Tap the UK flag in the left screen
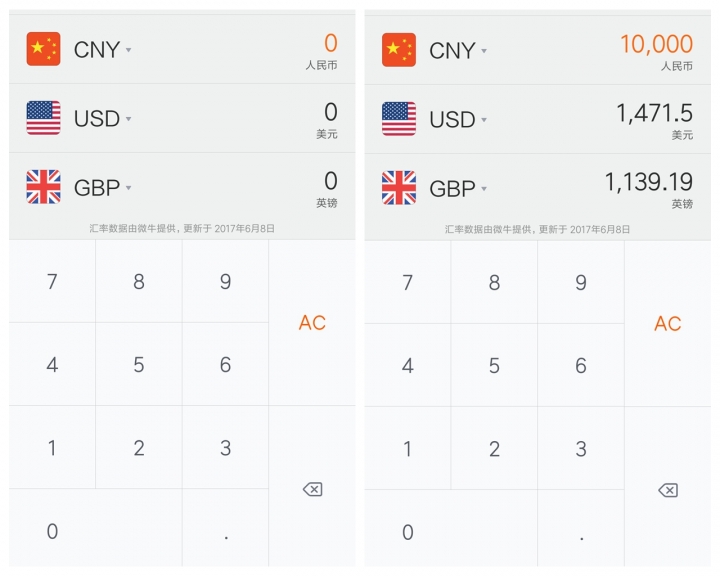 (x=43, y=187)
